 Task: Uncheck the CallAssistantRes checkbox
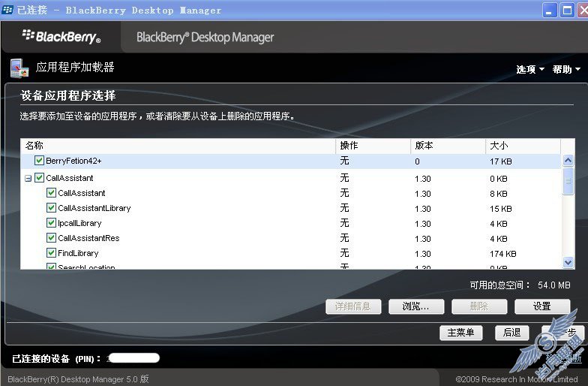click(51, 237)
